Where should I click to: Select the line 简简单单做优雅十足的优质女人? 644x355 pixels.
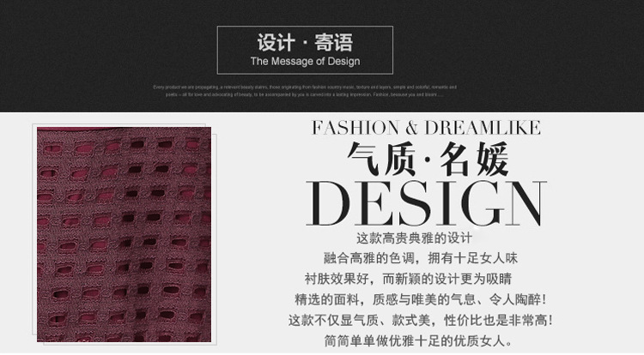click(x=419, y=340)
